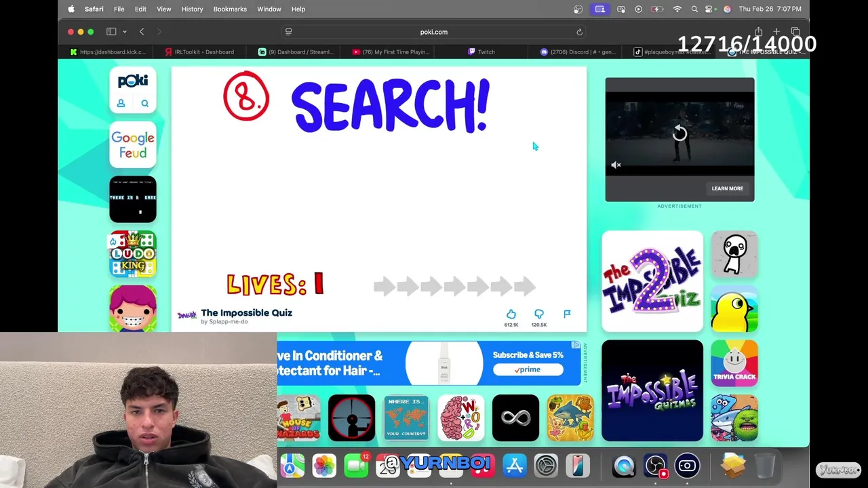
Task: Expand the sidebar tab group dropdown
Action: point(125,32)
